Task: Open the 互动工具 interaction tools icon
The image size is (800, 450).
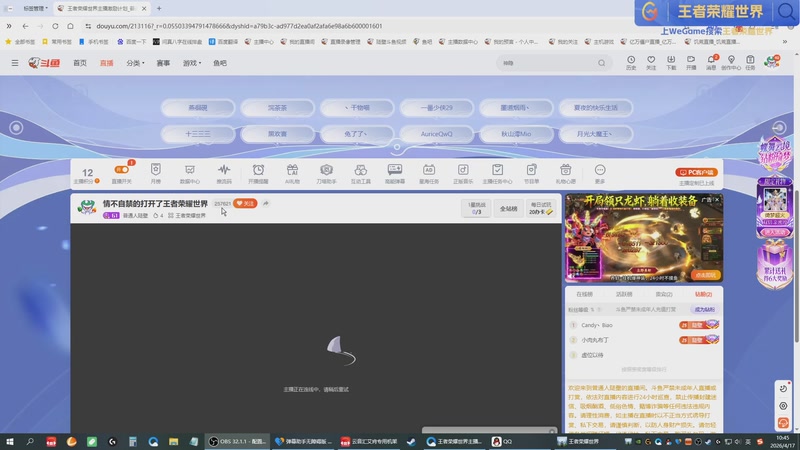Action: click(361, 173)
